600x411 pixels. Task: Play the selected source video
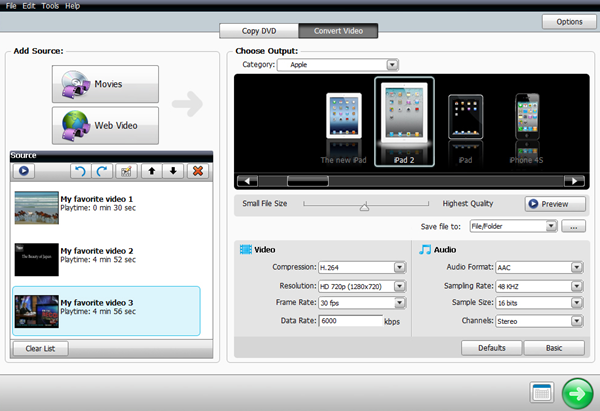point(24,171)
